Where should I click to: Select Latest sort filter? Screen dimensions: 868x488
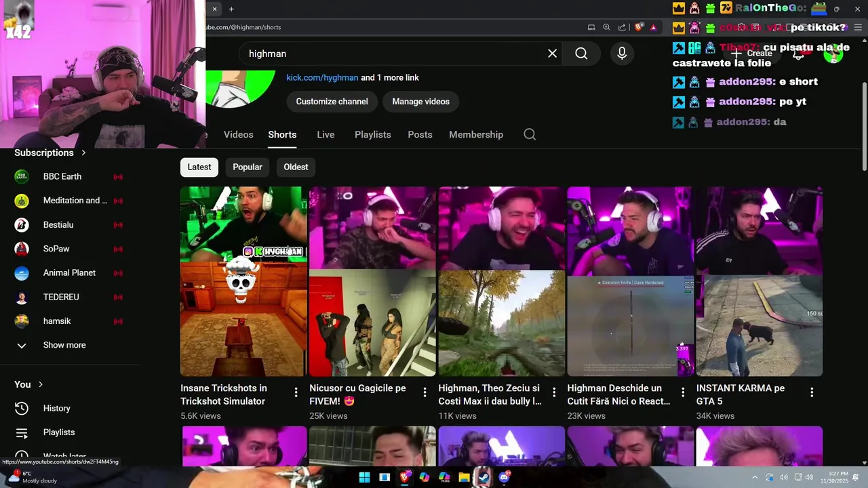pyautogui.click(x=199, y=167)
